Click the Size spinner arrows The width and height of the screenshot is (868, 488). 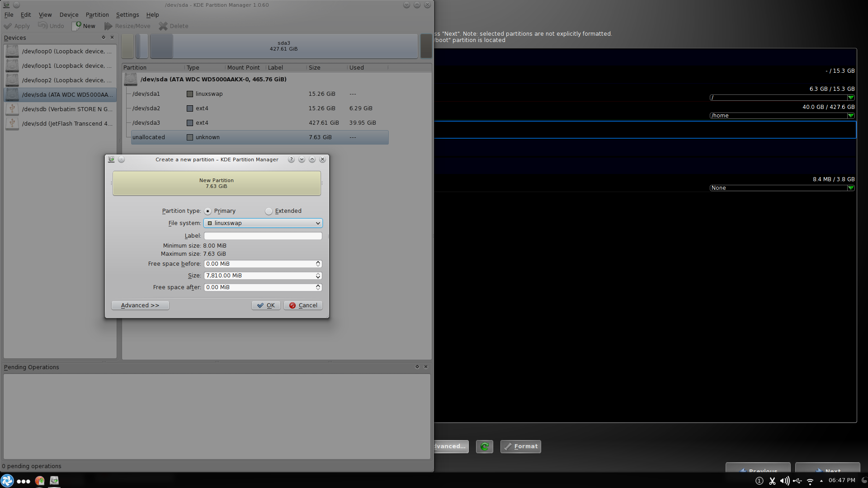(318, 276)
